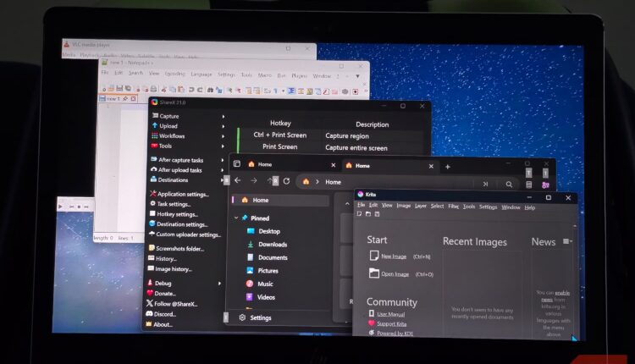Toggle the sidebar panel icon beside the tabs
This screenshot has height=364, width=635.
pos(237,163)
